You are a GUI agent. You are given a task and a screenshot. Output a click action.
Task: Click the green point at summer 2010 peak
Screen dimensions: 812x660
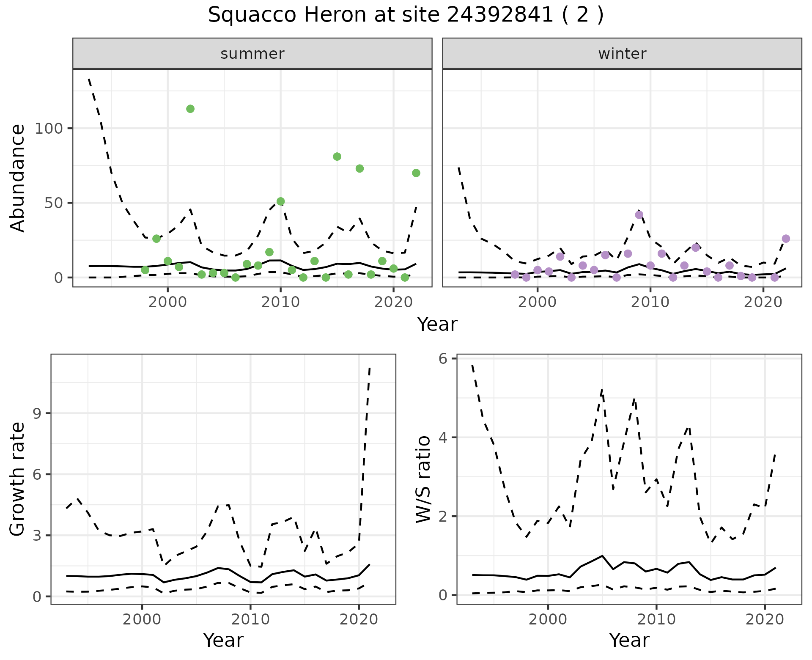click(280, 201)
